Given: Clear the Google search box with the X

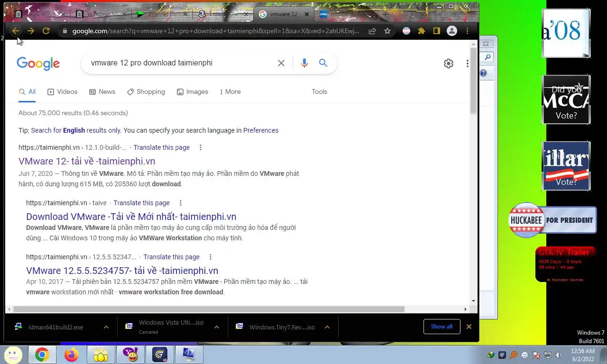Looking at the screenshot, I should pyautogui.click(x=281, y=63).
